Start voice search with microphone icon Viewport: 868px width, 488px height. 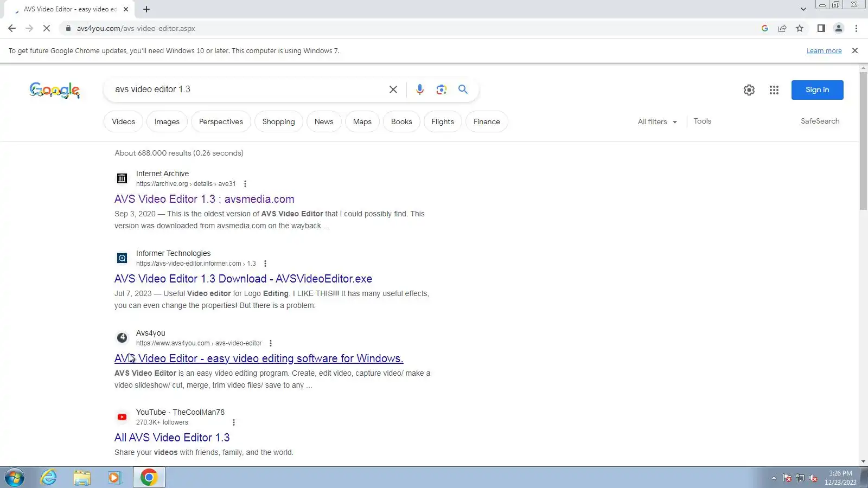420,89
